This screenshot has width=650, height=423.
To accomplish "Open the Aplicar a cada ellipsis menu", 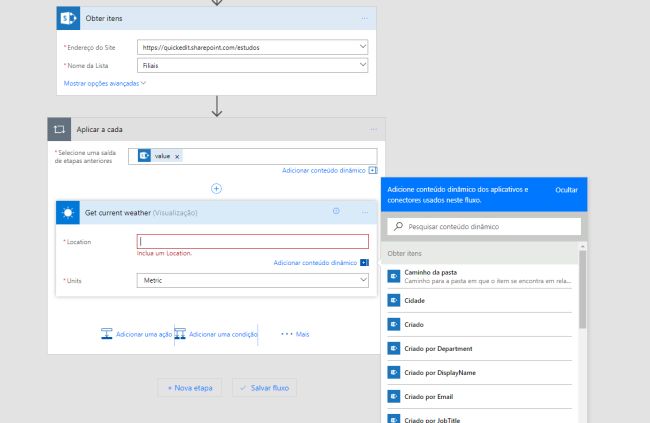I will [373, 129].
